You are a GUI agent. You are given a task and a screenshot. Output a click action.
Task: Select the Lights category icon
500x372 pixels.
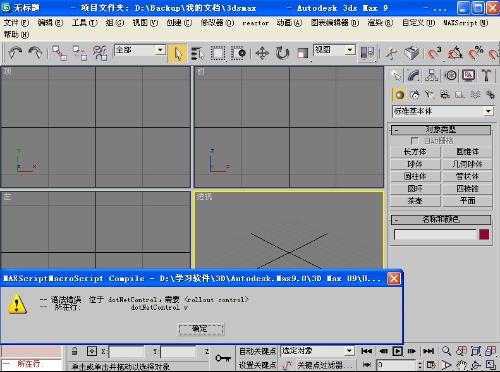(x=430, y=95)
